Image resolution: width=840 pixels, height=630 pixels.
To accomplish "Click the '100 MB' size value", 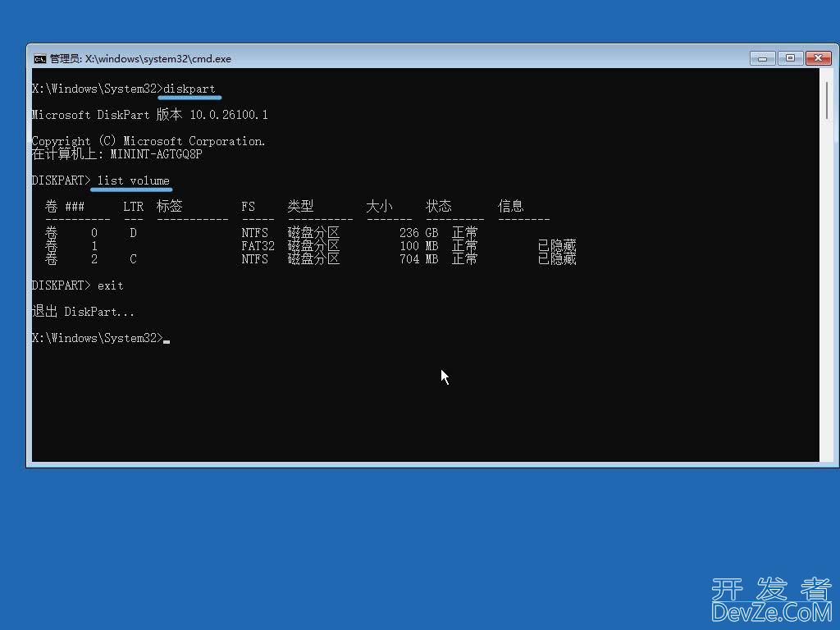I will pos(419,246).
